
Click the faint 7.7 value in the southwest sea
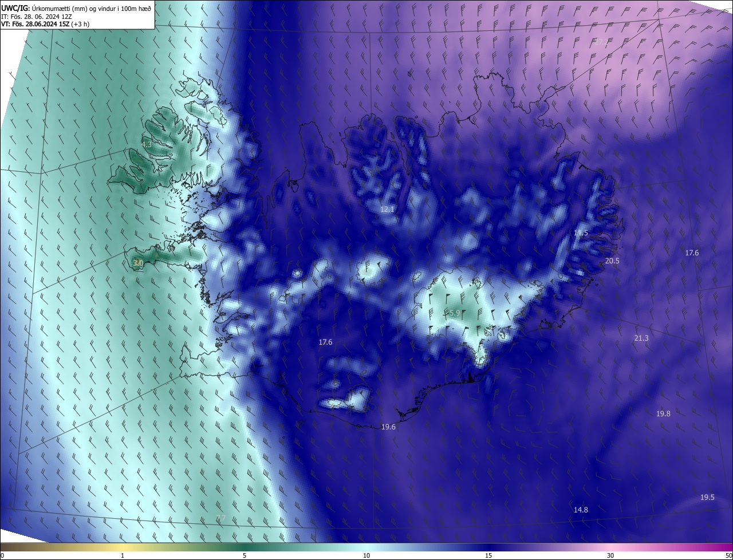coord(221,518)
